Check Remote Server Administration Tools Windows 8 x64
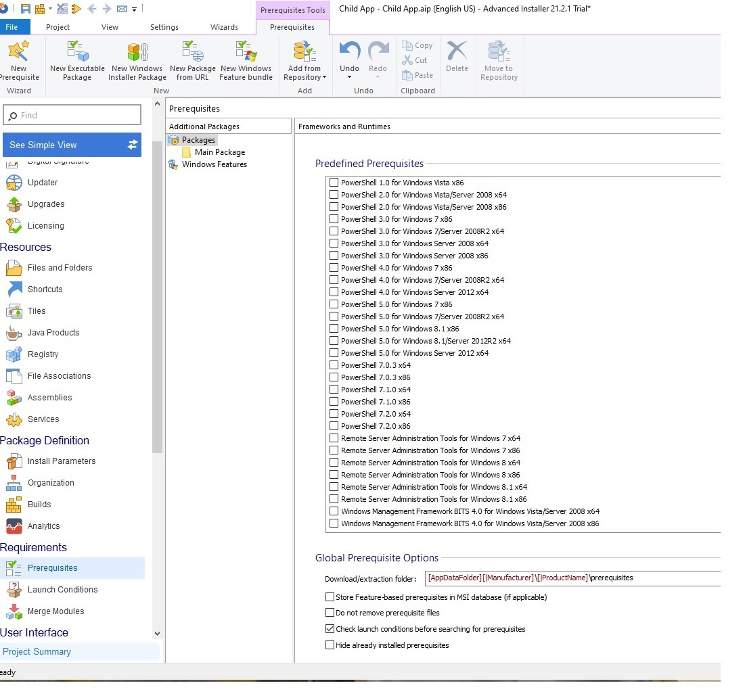Viewport: 745px width, 700px height. 334,463
